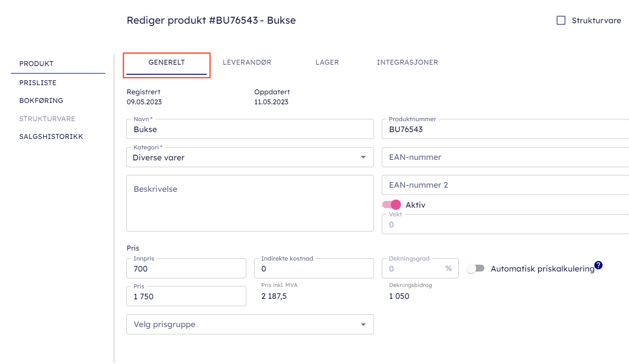This screenshot has width=629, height=364.
Task: Click the Automatisk priskalkulering help icon
Action: click(x=598, y=266)
